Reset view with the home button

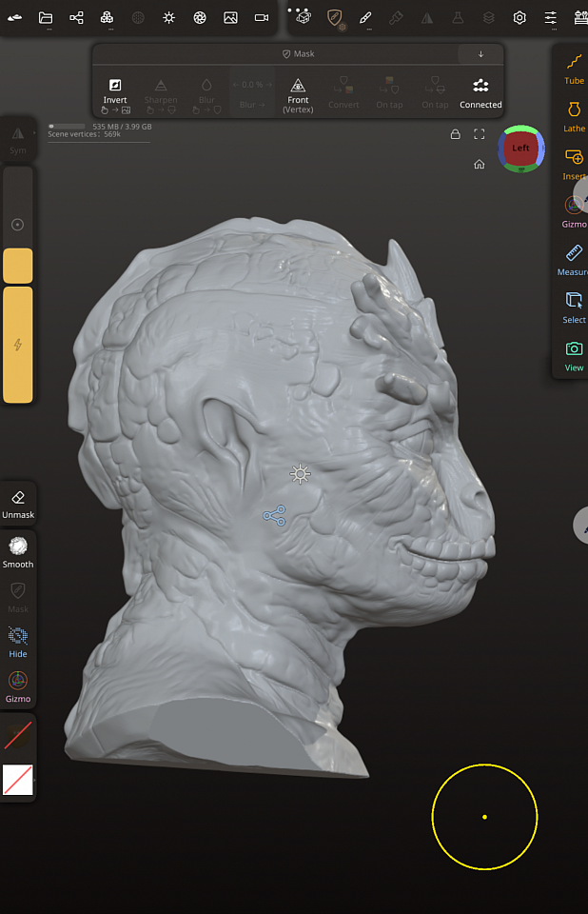point(480,164)
